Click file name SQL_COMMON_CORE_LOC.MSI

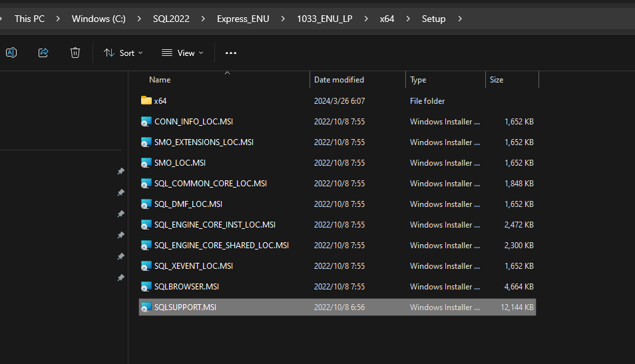point(210,184)
